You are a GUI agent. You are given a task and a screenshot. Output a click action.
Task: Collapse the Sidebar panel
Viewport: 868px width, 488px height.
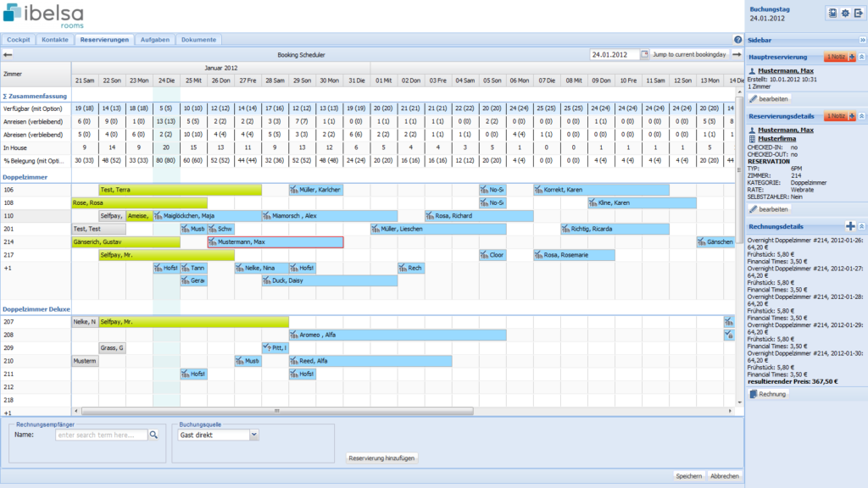tap(862, 40)
